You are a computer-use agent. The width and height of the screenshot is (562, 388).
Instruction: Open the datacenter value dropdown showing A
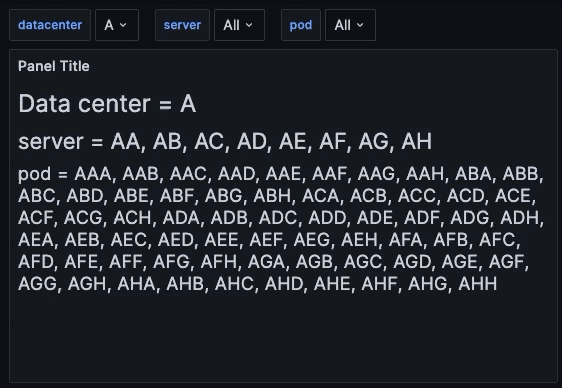[x=117, y=25]
